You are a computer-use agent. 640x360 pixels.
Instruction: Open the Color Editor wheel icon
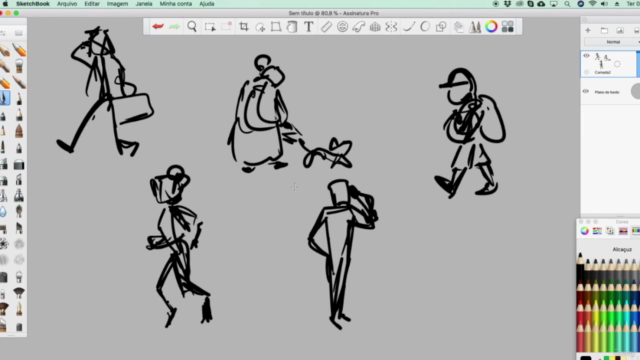[491, 27]
